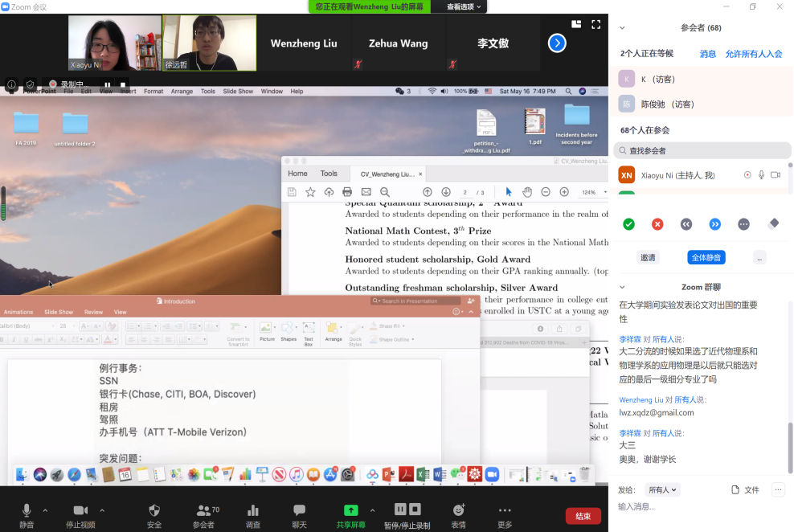Click the 允许所有人入会 admit all link
Image resolution: width=794 pixels, height=532 pixels.
(754, 54)
